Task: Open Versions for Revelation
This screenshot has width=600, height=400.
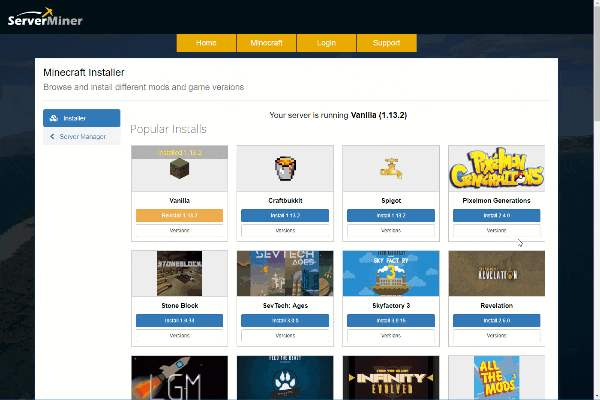Action: click(497, 336)
